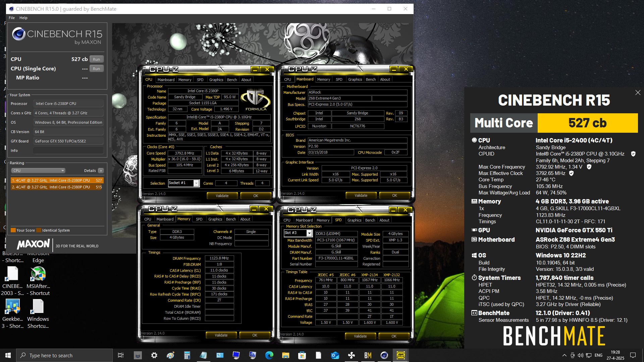This screenshot has width=644, height=362.
Task: Open the fan utility taskbar icon
Action: click(x=351, y=355)
